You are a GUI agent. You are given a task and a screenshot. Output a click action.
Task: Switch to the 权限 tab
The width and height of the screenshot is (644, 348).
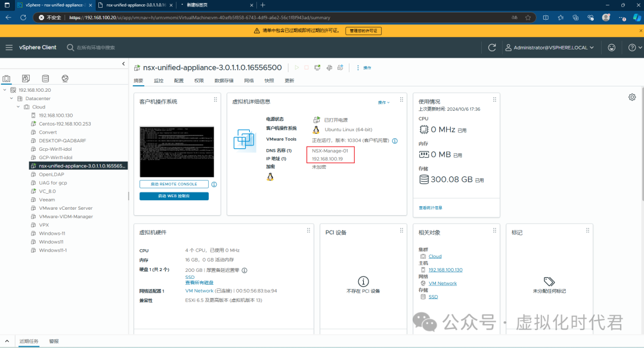click(x=199, y=81)
